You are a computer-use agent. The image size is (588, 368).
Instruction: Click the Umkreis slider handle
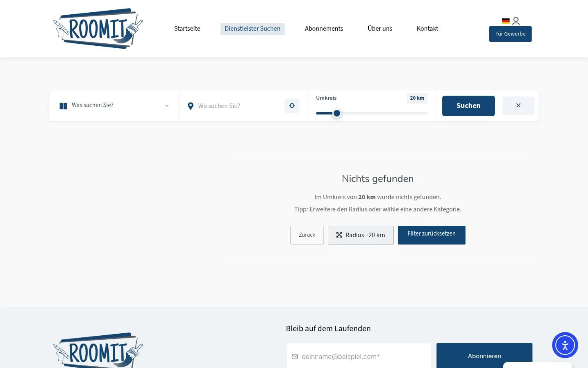pyautogui.click(x=337, y=113)
